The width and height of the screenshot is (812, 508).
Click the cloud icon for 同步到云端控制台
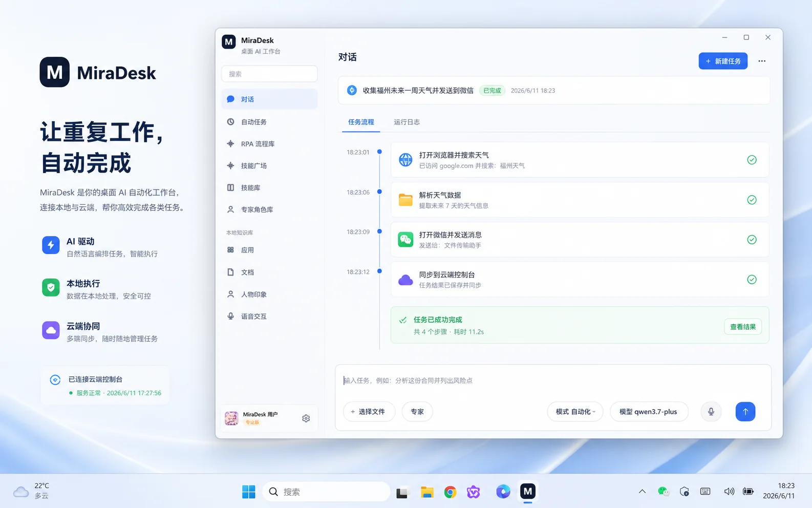click(x=405, y=280)
